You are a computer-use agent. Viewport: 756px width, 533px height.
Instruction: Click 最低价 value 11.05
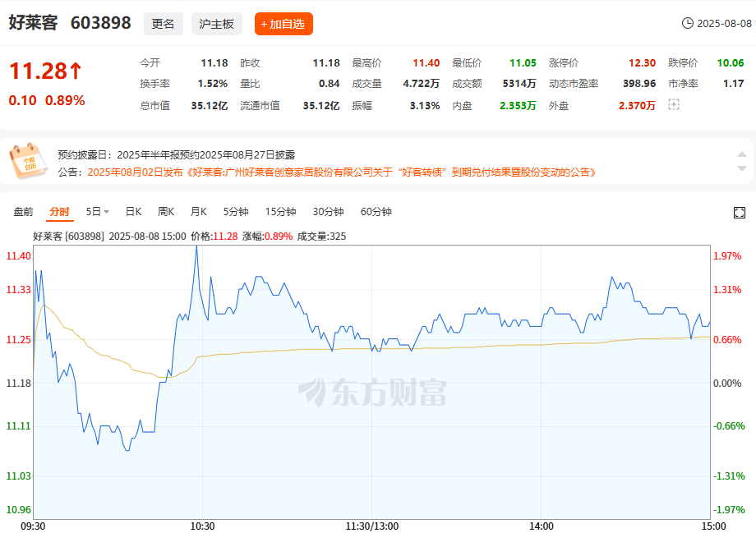(x=523, y=62)
